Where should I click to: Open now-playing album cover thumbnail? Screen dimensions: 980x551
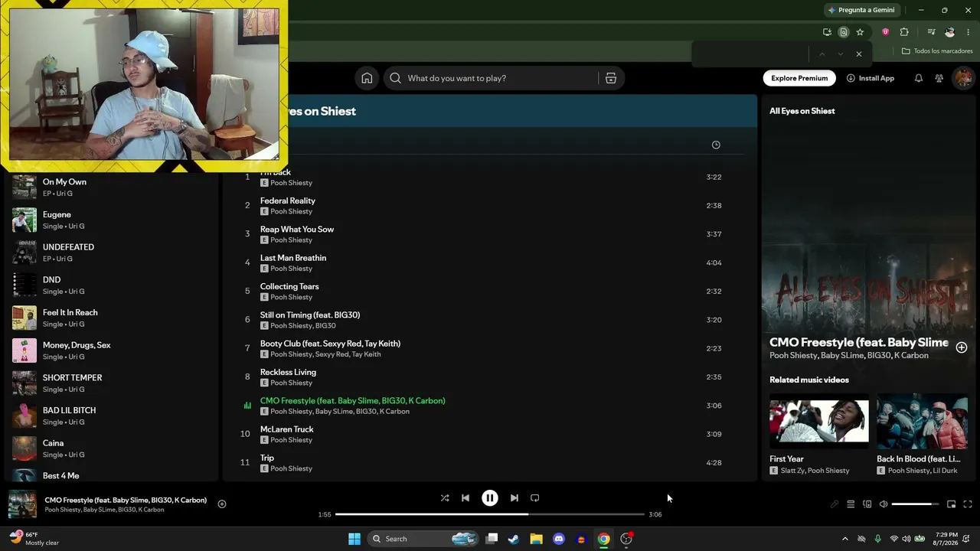(x=22, y=504)
